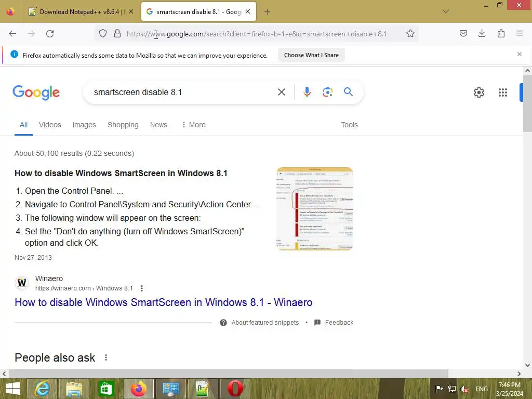Open Google apps grid

point(503,92)
